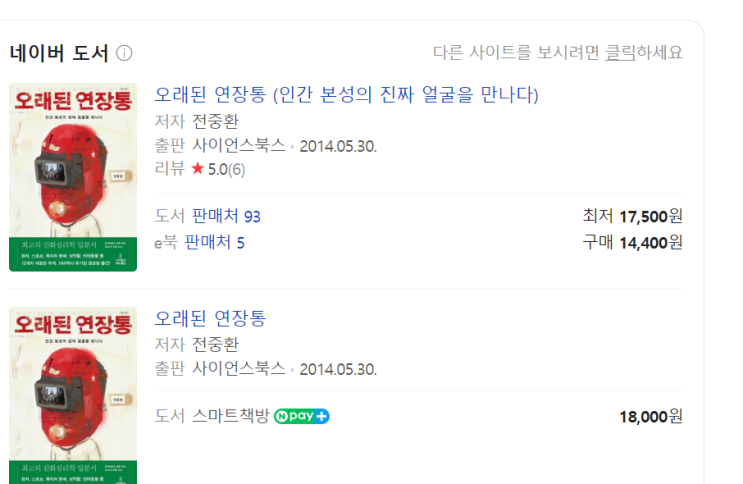Click the 네이버 도서 section heading
This screenshot has height=484, width=743.
click(59, 53)
